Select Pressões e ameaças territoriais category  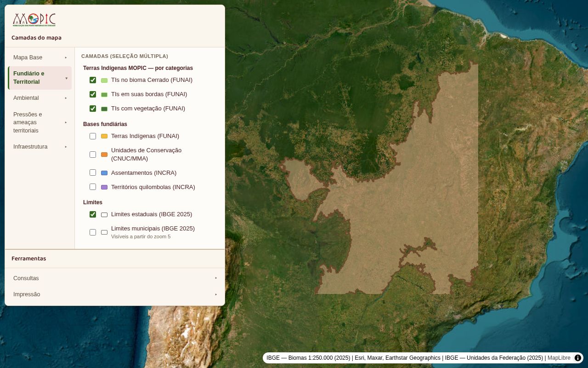(40, 122)
